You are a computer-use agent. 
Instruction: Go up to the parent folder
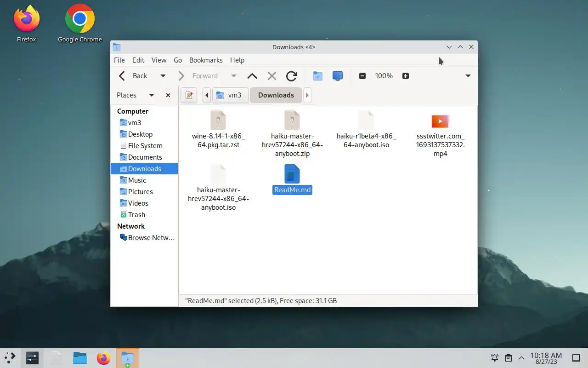[252, 76]
